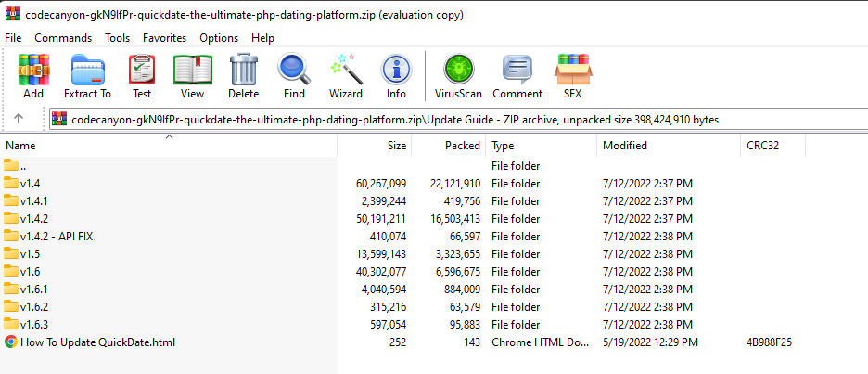Click the archive icon in the address bar

coord(59,119)
